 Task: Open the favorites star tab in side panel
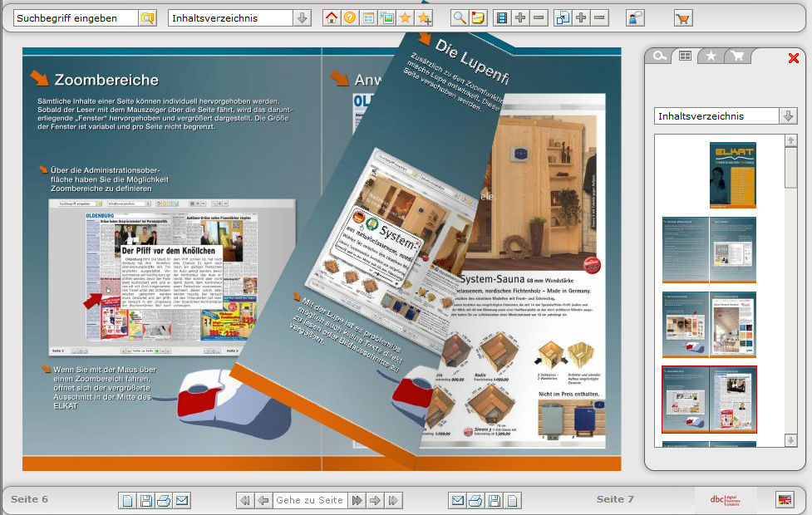pyautogui.click(x=711, y=56)
